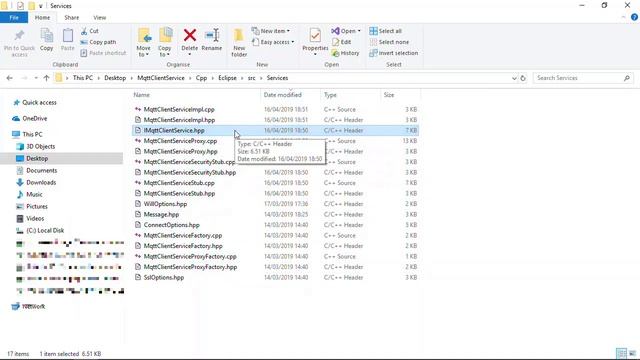
Task: Click the Edit ribbon button
Action: [x=342, y=42]
